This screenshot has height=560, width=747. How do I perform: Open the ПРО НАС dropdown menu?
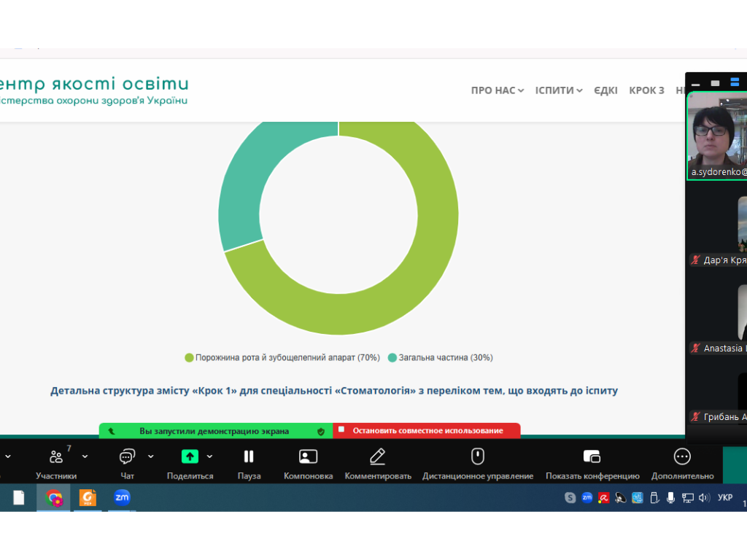[x=498, y=90]
